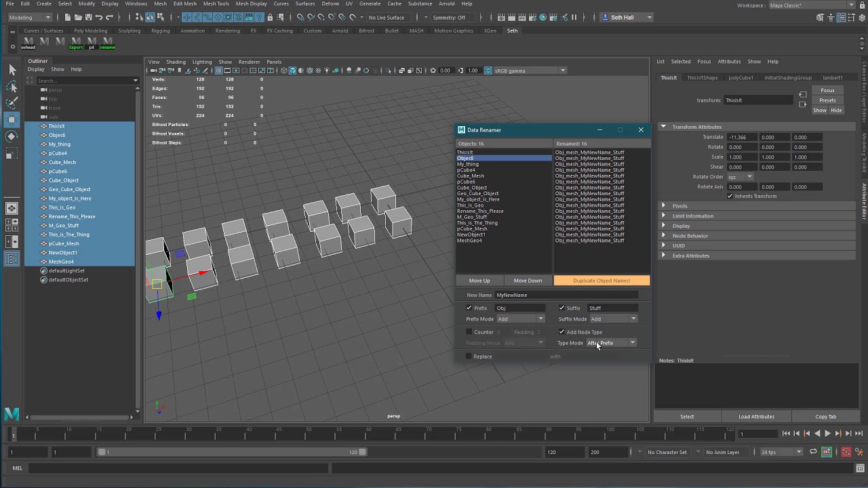This screenshot has height=488, width=868.
Task: Click the Move Up button
Action: pyautogui.click(x=479, y=281)
